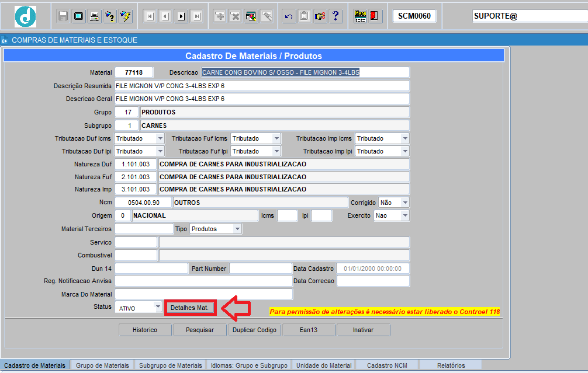The width and height of the screenshot is (588, 373).
Task: Go to first record arrow icon
Action: 150,16
